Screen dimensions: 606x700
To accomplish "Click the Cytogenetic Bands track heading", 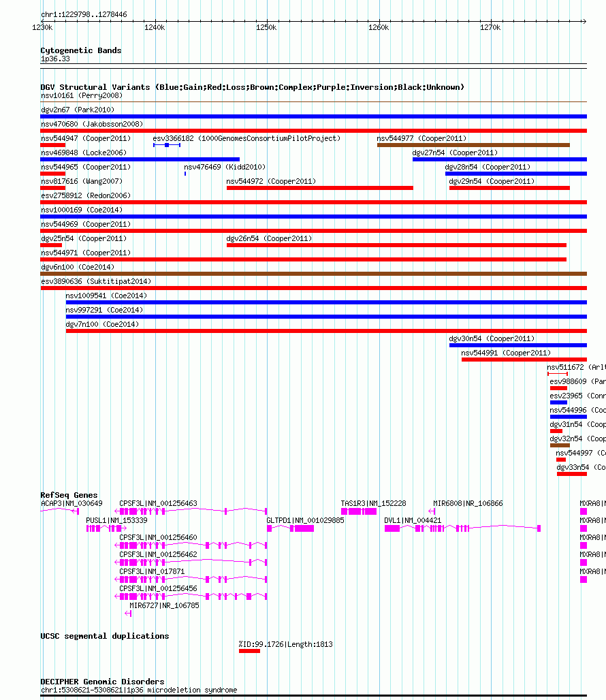I will click(81, 50).
